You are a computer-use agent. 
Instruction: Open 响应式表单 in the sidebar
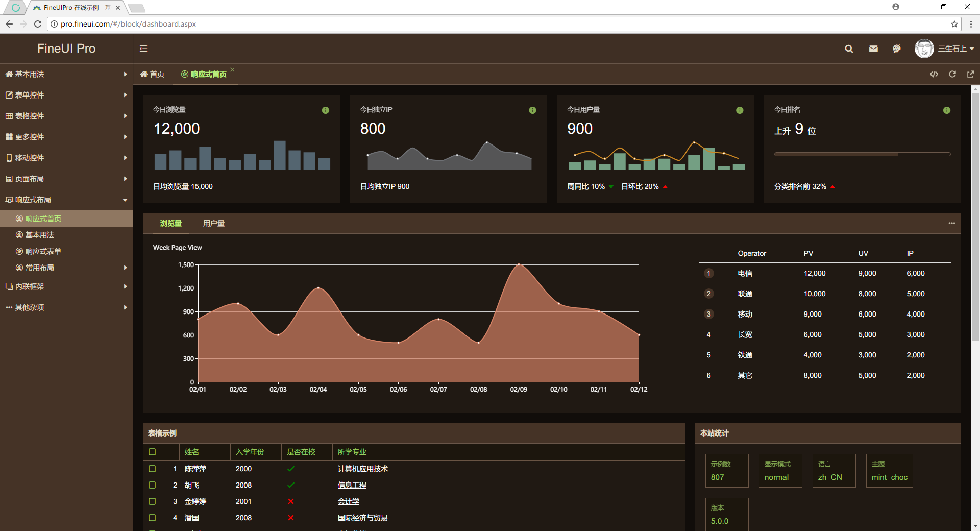66,251
